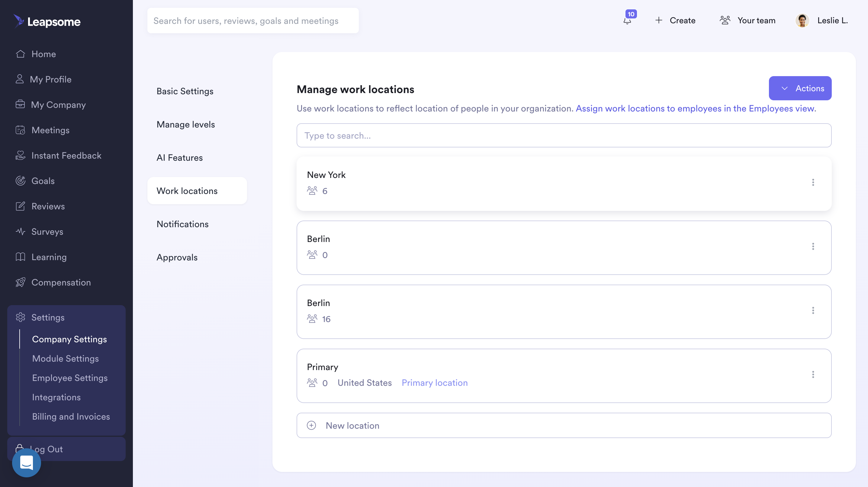Open the chat support widget
The height and width of the screenshot is (487, 868).
[x=27, y=463]
